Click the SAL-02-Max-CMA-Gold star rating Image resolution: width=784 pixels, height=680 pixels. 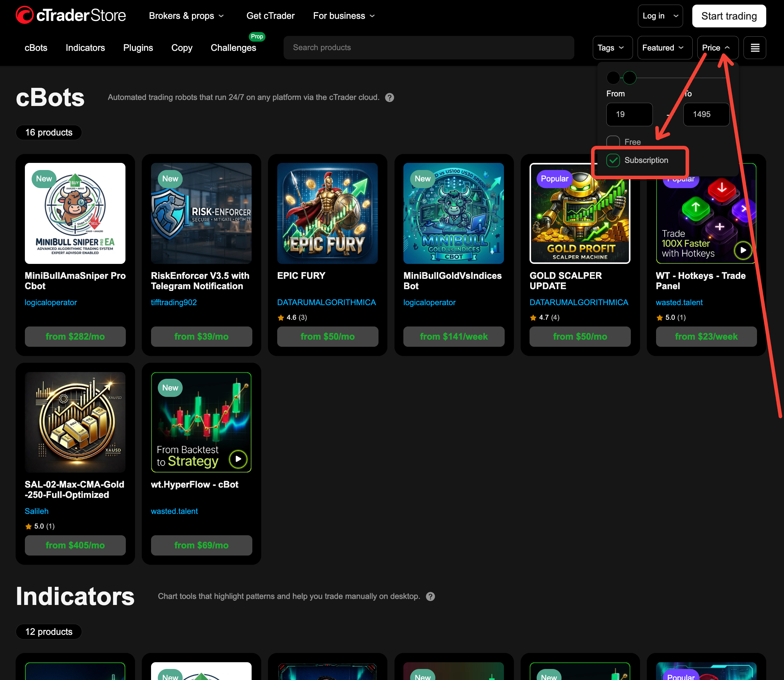(40, 526)
